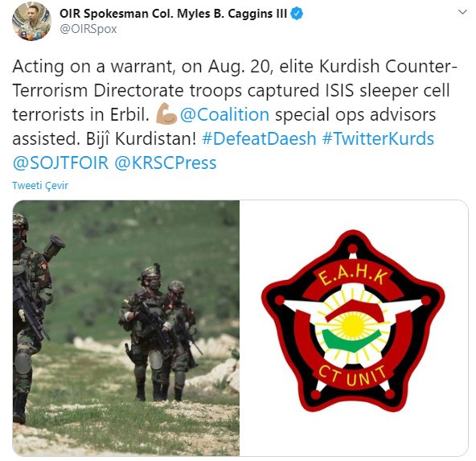This screenshot has height=461, width=476.
Task: Visit the @KRSCPress mention
Action: click(166, 163)
